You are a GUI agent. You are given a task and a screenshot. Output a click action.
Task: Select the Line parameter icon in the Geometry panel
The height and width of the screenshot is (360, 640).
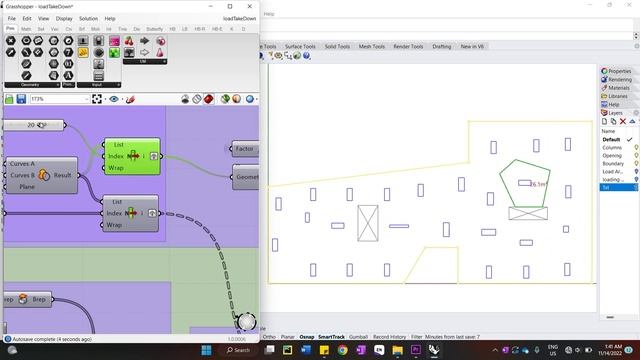(x=26, y=76)
